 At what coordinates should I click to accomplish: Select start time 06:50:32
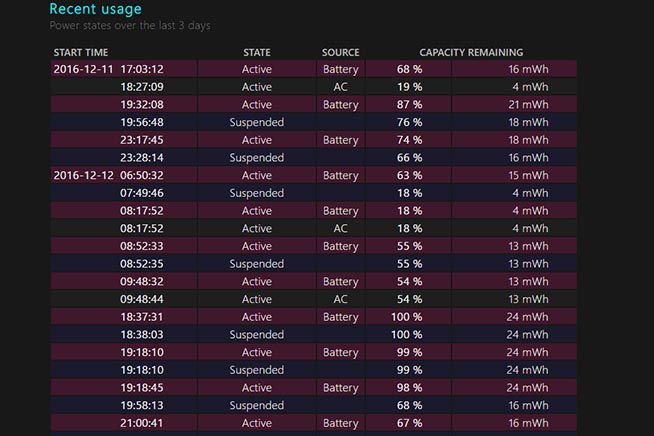click(142, 175)
